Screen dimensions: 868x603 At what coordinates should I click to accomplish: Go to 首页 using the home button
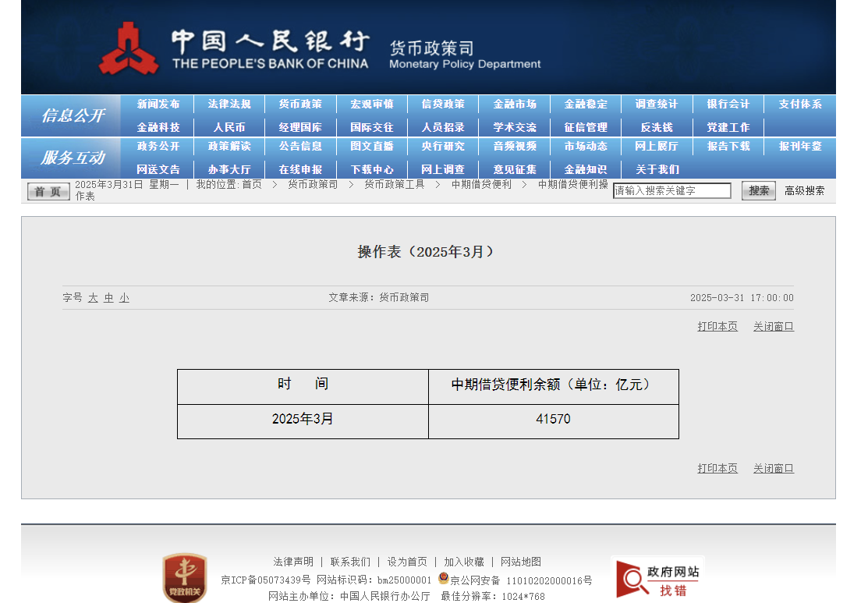(48, 191)
